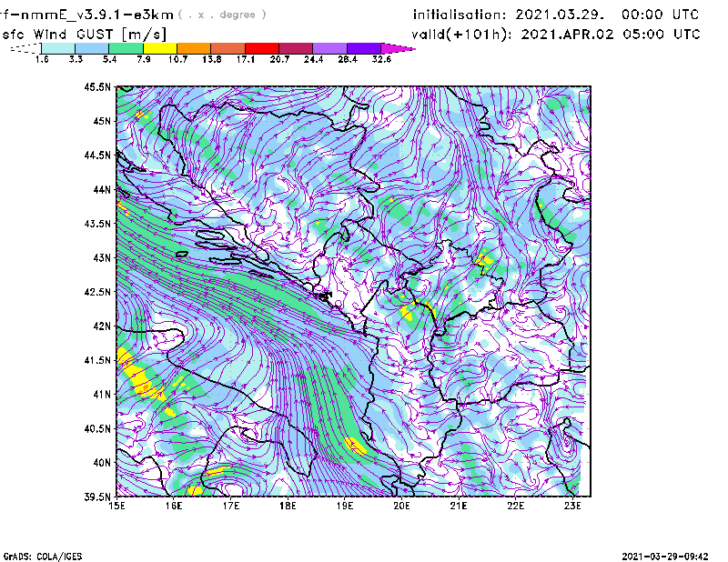Image resolution: width=728 pixels, height=562 pixels.
Task: Click the 'sfc Wind GUST [m/s]' title
Action: (84, 35)
